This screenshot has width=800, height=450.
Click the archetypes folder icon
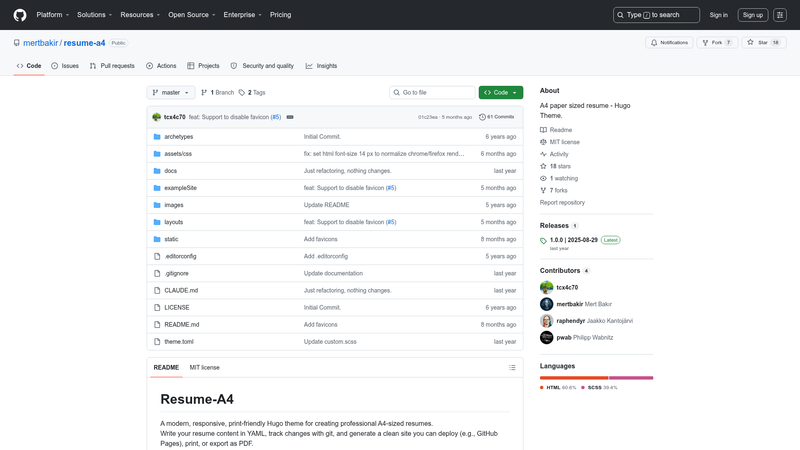[157, 137]
